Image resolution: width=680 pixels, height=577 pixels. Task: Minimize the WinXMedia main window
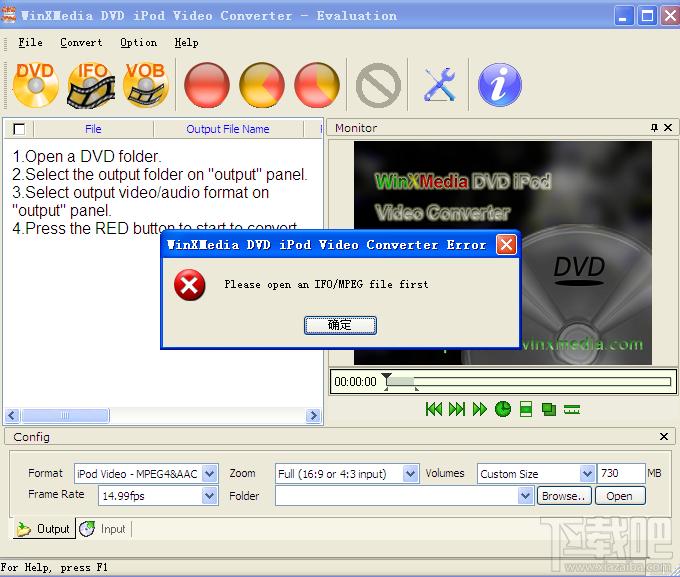click(624, 16)
